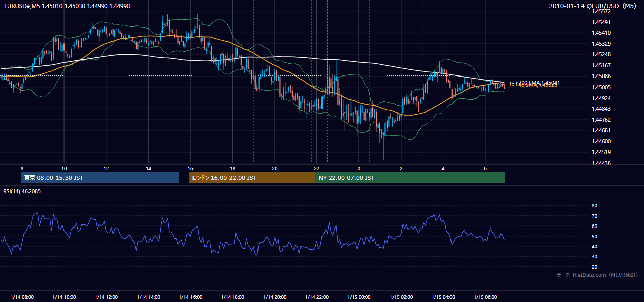This screenshot has height=302, width=644.
Task: Click hour label 12 under price chart
Action: point(106,168)
